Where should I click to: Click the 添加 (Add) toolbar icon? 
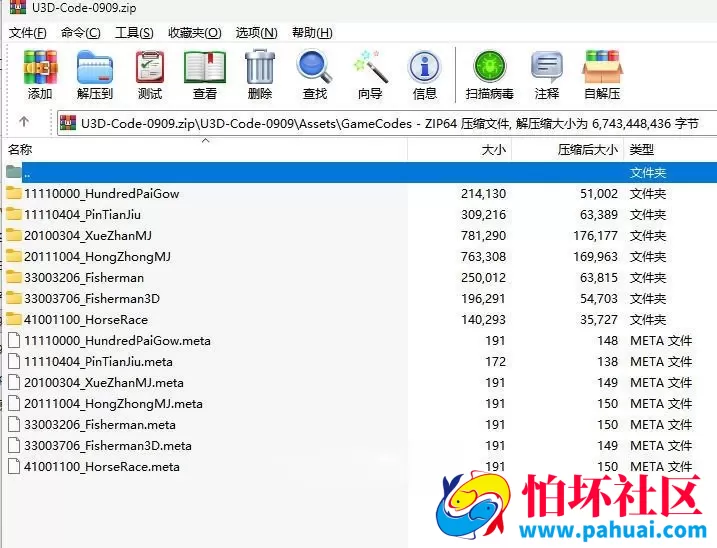[40, 67]
